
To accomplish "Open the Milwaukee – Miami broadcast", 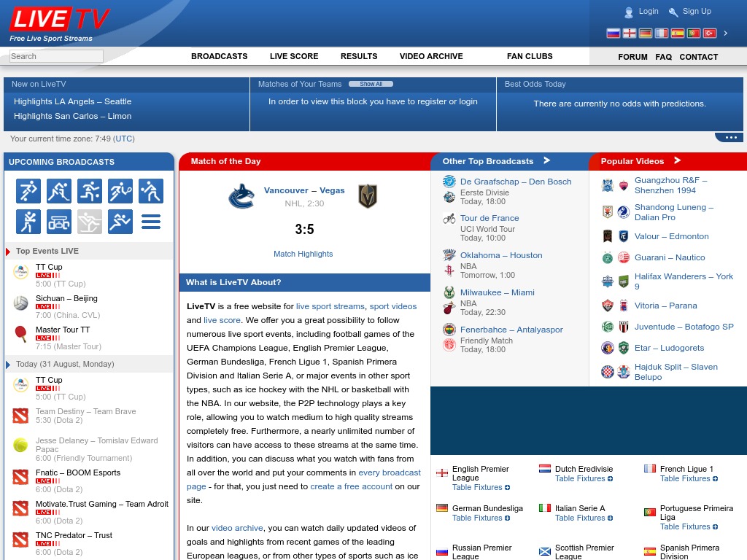I will point(497,292).
